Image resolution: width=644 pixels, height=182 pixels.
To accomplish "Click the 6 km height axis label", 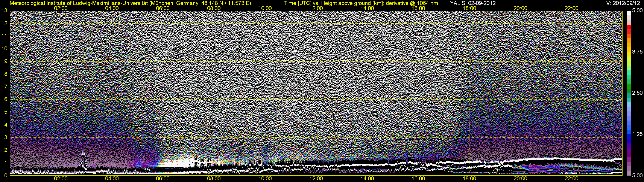I will (6, 100).
